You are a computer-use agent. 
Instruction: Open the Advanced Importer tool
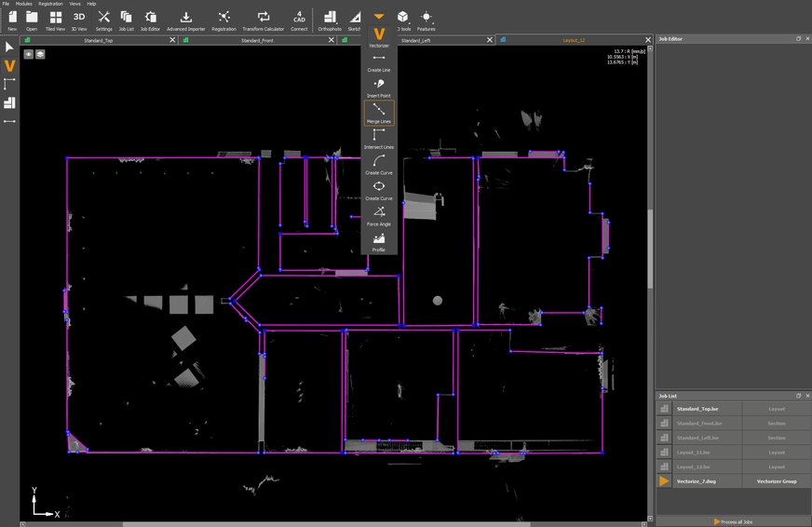tap(186, 19)
